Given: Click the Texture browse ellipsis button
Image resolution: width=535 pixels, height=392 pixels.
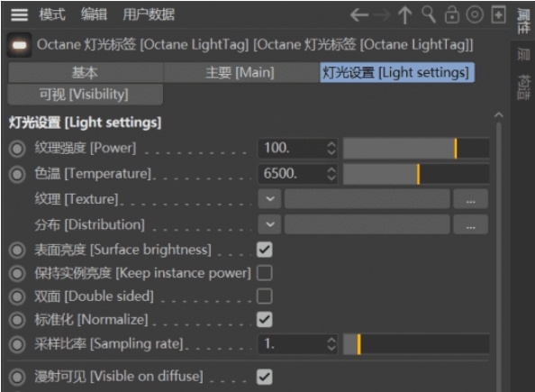Looking at the screenshot, I should click(x=471, y=199).
